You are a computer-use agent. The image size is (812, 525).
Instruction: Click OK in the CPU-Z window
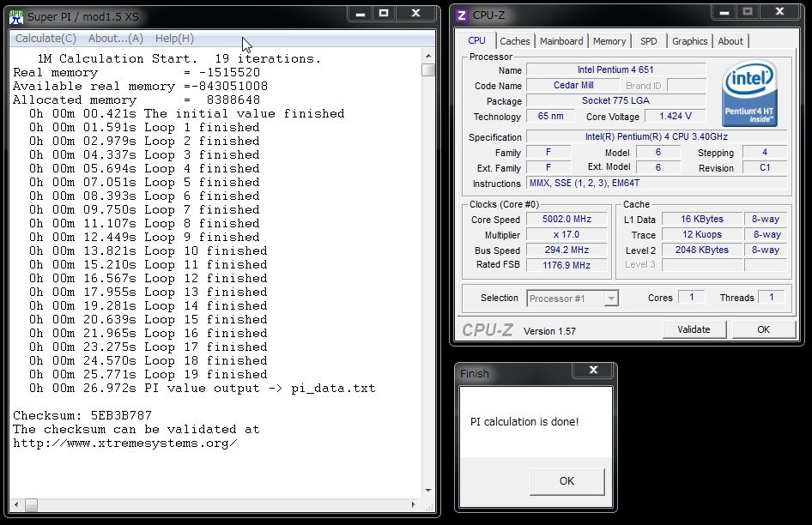point(763,329)
